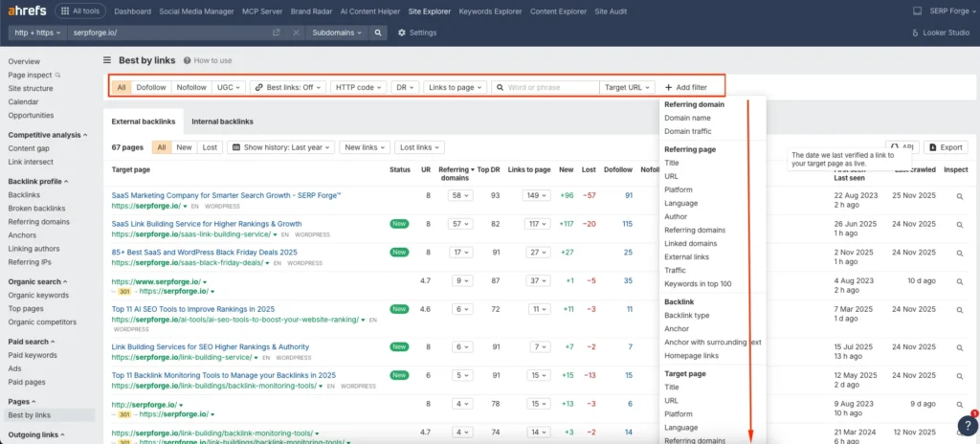This screenshot has height=444, width=980.
Task: Open Looker Studio from the header
Action: point(939,33)
